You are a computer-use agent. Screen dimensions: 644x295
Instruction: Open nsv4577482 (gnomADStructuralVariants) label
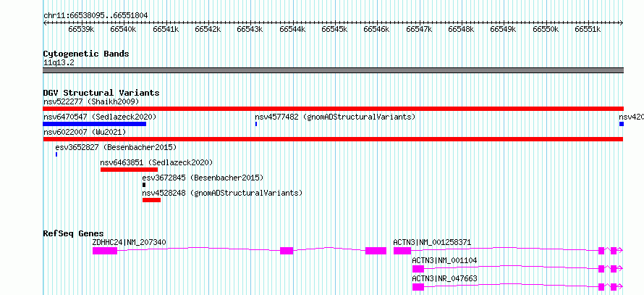(x=335, y=117)
